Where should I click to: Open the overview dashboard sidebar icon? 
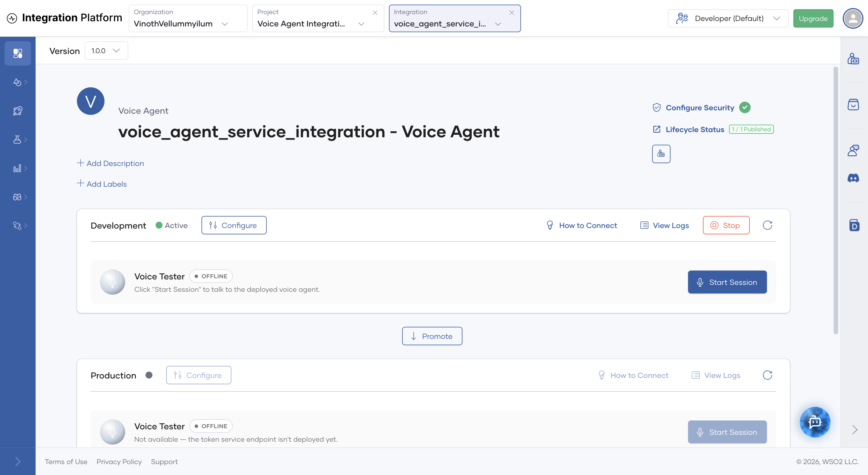click(18, 53)
